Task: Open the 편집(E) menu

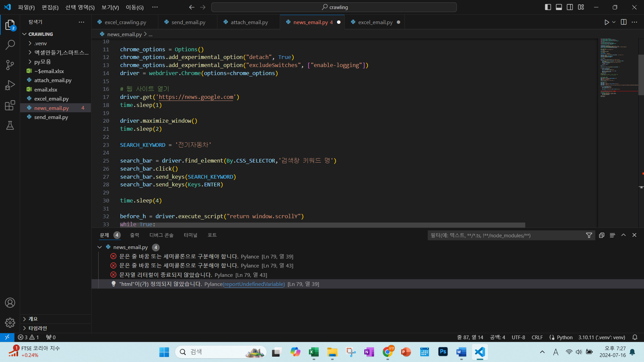Action: point(50,7)
